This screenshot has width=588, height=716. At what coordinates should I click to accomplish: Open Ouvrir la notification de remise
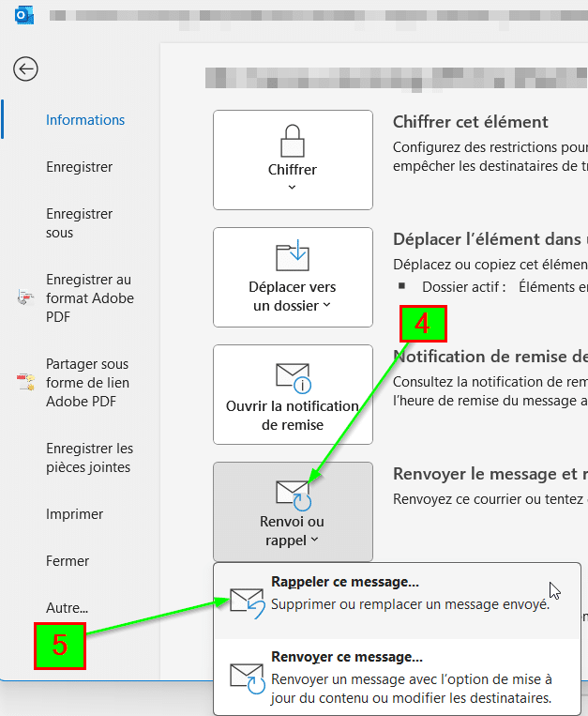tap(293, 394)
